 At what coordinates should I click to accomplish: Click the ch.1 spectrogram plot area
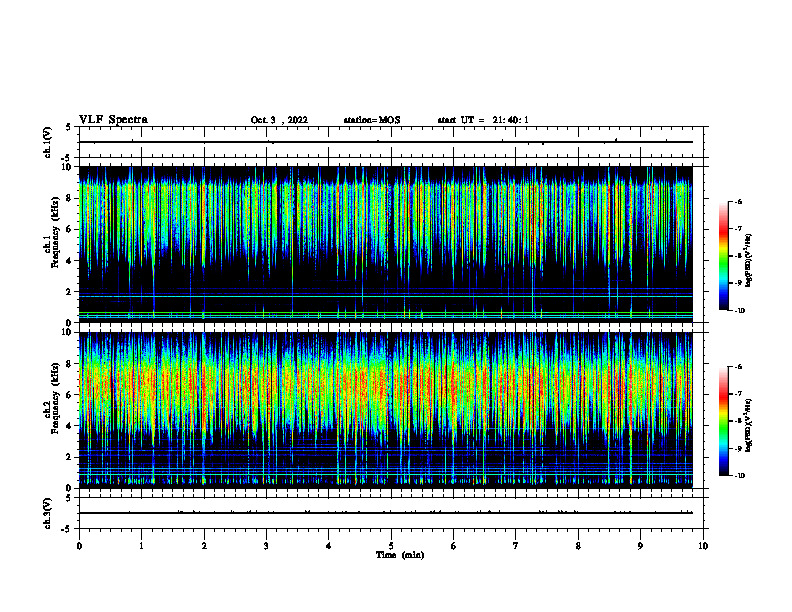click(386, 244)
